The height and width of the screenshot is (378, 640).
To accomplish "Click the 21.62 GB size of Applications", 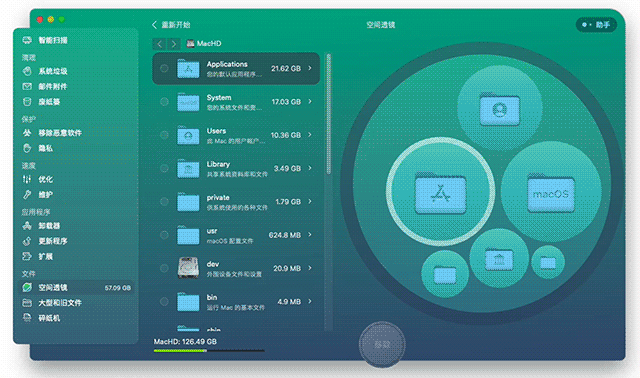I will [x=286, y=69].
